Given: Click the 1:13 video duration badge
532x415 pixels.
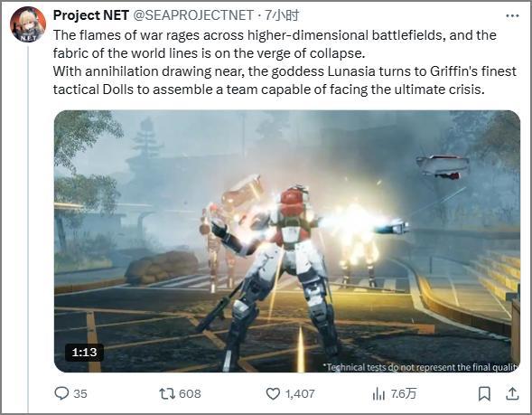Looking at the screenshot, I should point(84,353).
